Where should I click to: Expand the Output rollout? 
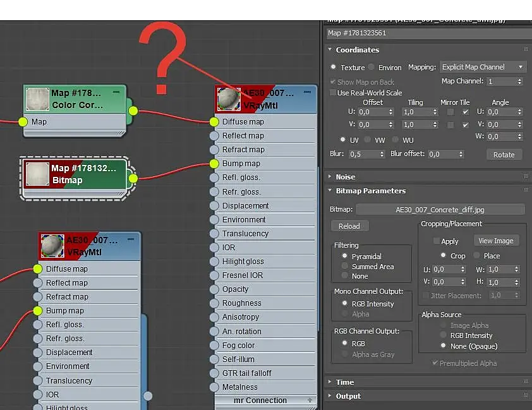click(330, 395)
